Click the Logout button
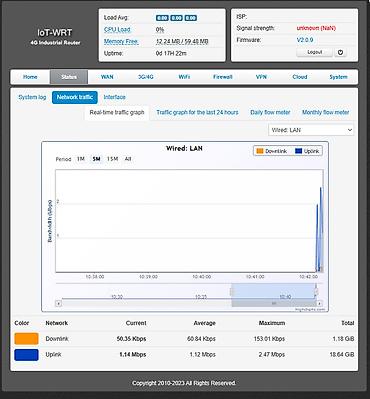 (314, 52)
